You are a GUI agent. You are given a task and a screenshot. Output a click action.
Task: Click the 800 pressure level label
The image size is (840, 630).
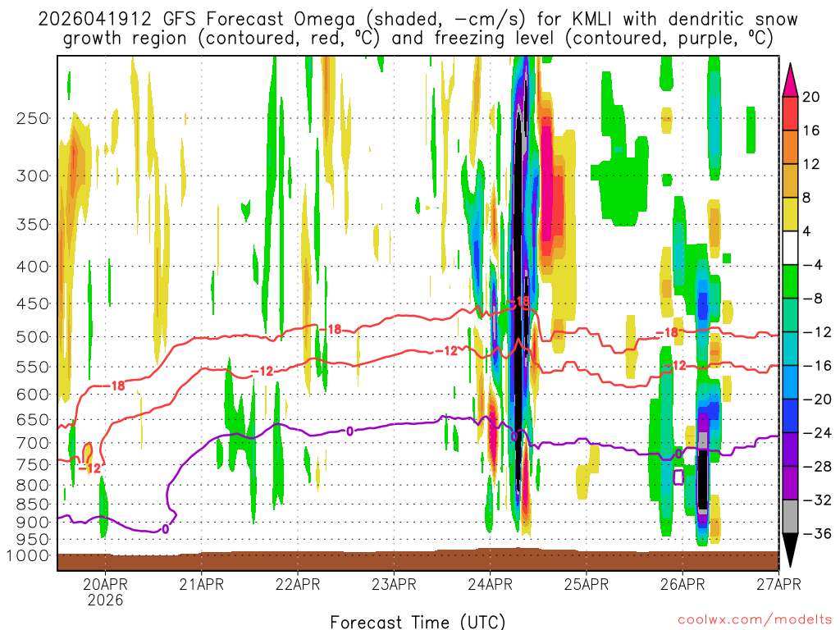(33, 485)
